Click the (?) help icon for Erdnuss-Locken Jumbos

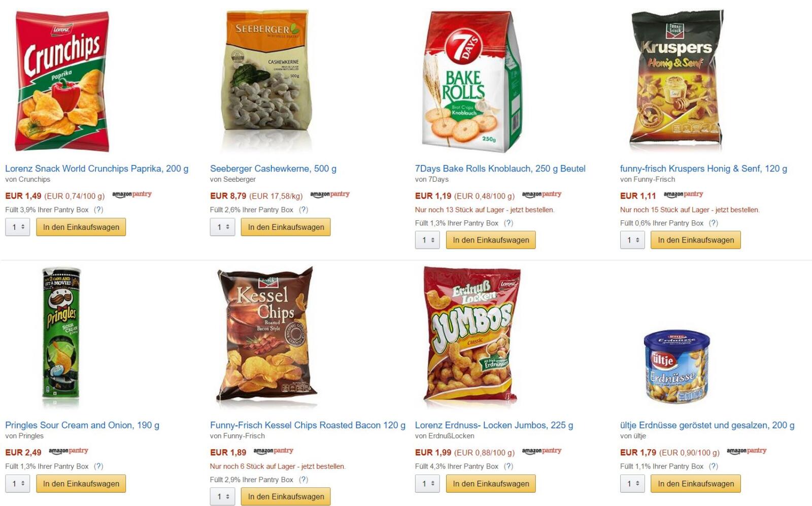tap(509, 466)
